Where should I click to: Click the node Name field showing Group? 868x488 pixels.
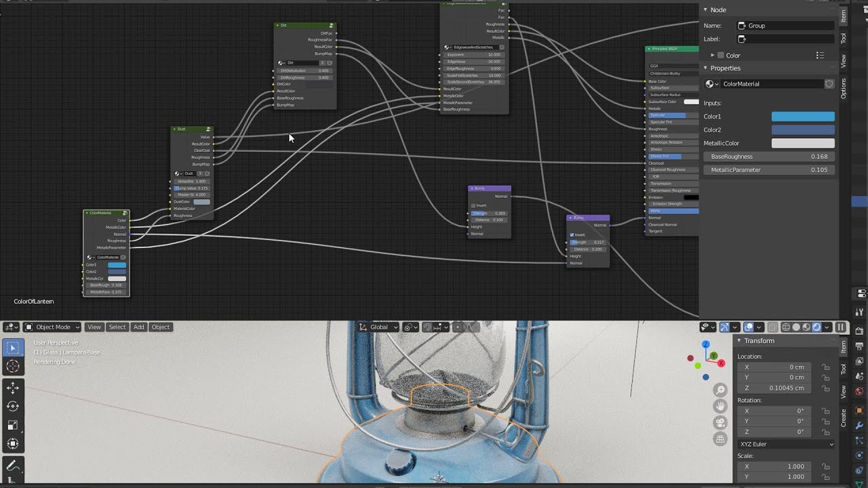[786, 26]
